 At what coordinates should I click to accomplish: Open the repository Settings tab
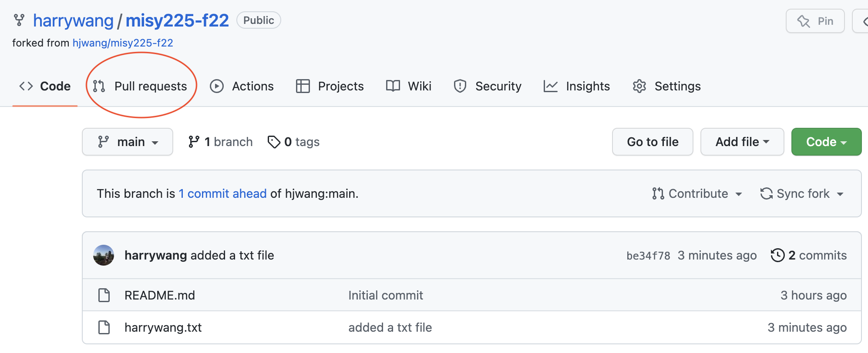pos(667,86)
